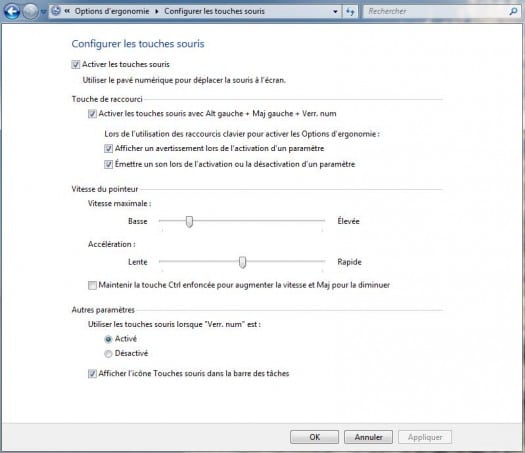Expand arrow after Options d'ergonomie breadcrumb
The width and height of the screenshot is (525, 453).
[x=157, y=11]
